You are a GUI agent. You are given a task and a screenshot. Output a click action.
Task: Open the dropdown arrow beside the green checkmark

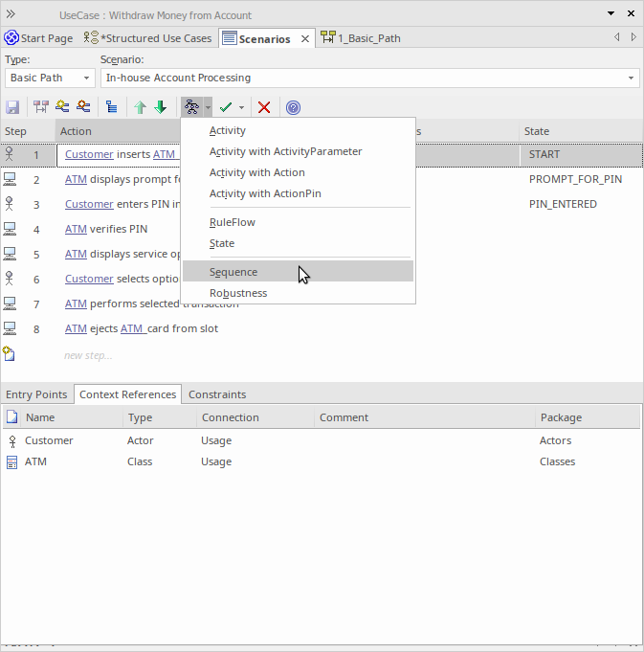(x=242, y=108)
